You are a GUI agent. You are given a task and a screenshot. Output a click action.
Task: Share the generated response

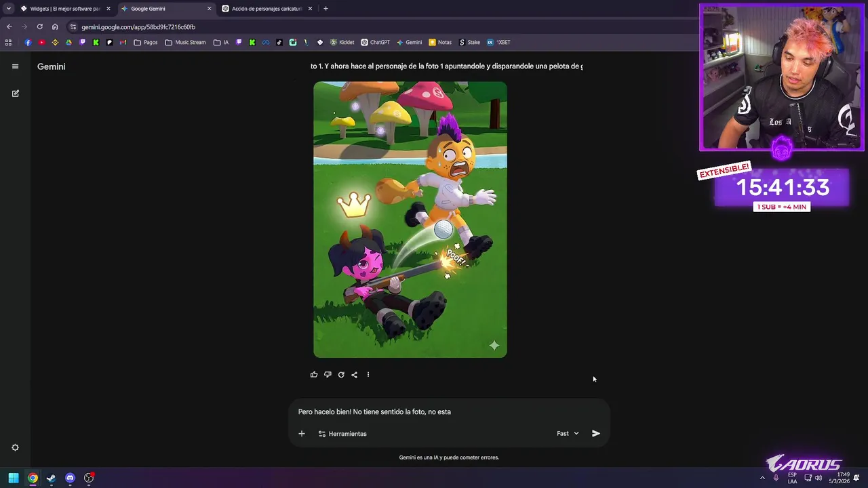pyautogui.click(x=354, y=375)
